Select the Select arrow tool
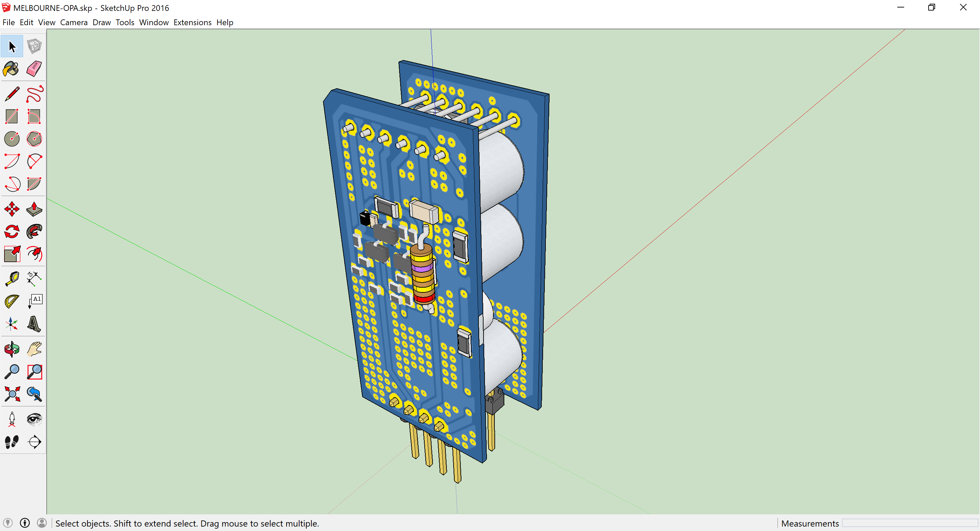980x531 pixels. pyautogui.click(x=12, y=46)
